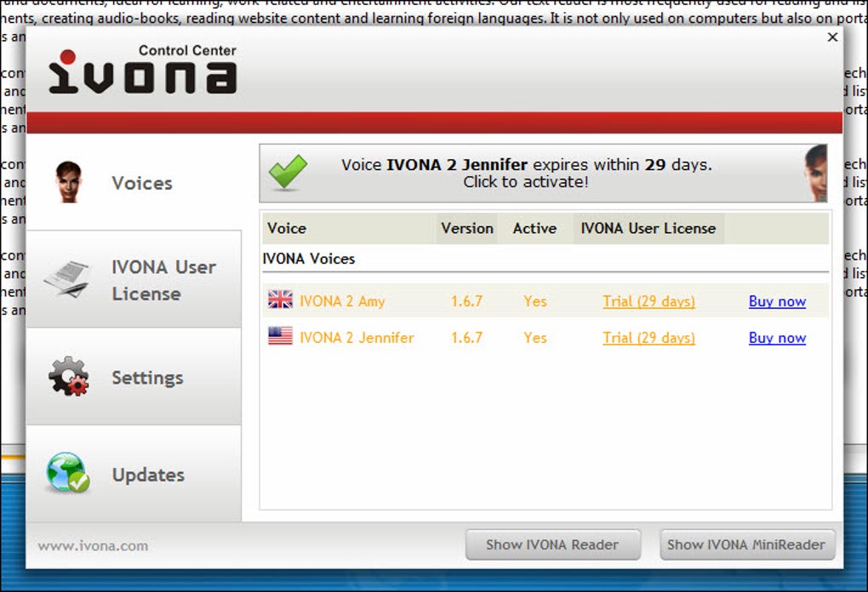Click the gears Settings icon
The height and width of the screenshot is (592, 868).
point(69,376)
